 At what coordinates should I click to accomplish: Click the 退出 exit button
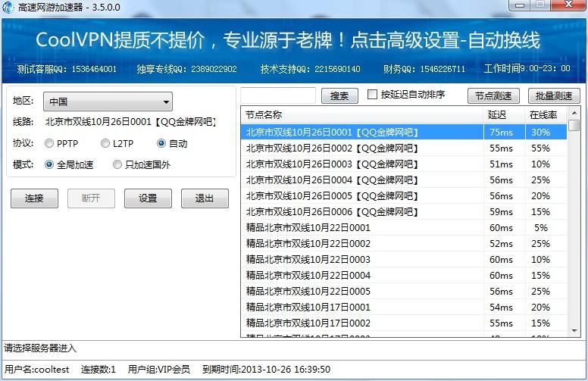205,198
